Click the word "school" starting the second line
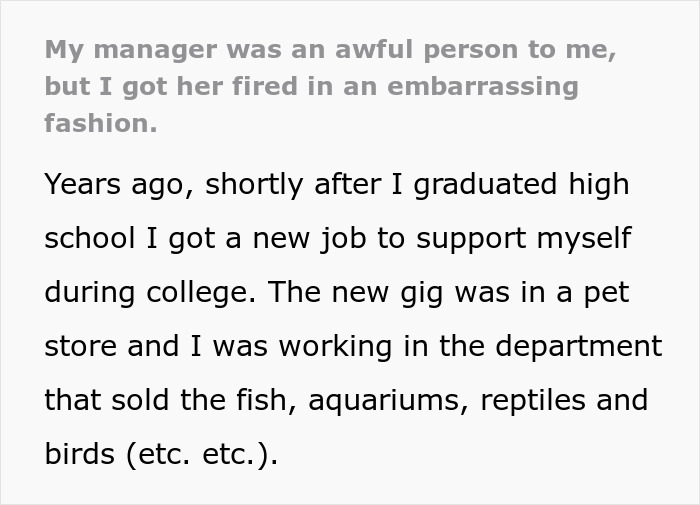This screenshot has width=700, height=505. 88,239
